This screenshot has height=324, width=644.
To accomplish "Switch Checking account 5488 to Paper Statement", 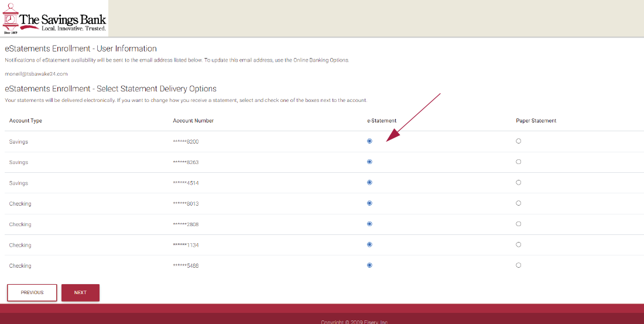I will click(x=519, y=265).
